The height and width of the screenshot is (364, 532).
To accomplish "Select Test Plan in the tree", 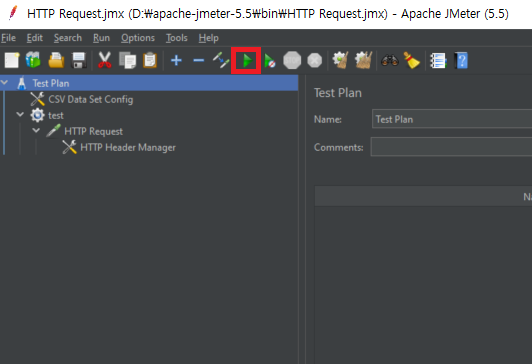I will [51, 83].
